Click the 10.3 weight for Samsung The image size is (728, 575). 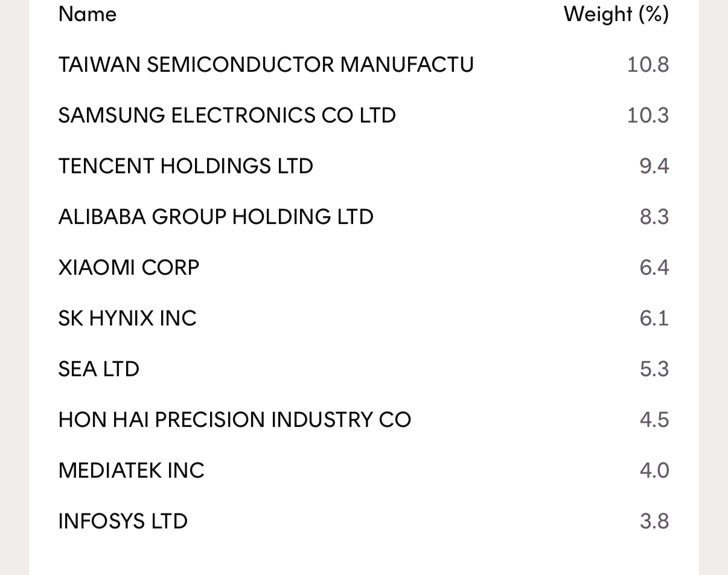point(648,115)
